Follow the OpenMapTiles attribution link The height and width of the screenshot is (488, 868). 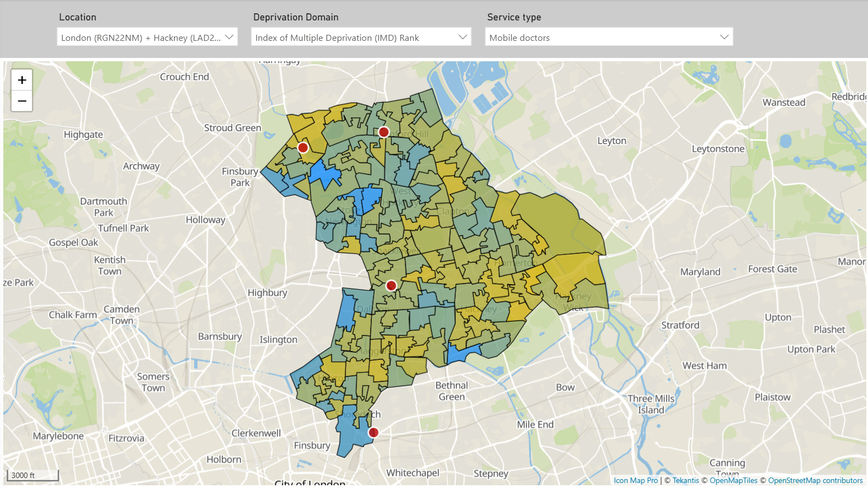[x=733, y=480]
